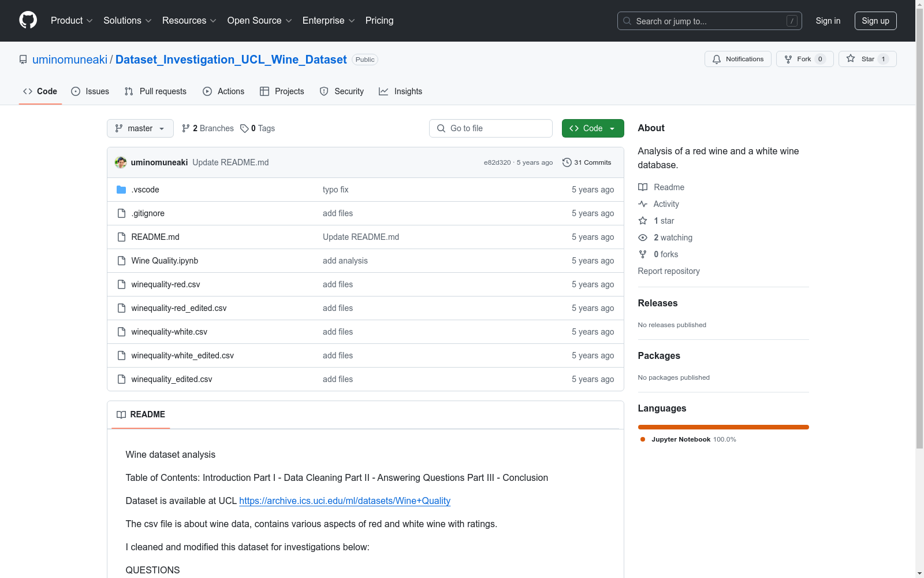
Task: Click the repository icon beside uminomuneaki
Action: tap(23, 60)
